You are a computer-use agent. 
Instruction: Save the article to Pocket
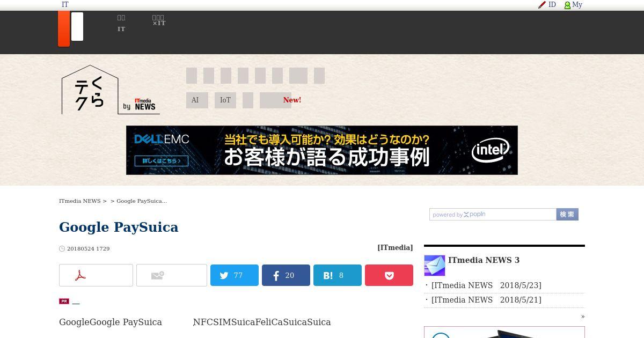pyautogui.click(x=389, y=275)
